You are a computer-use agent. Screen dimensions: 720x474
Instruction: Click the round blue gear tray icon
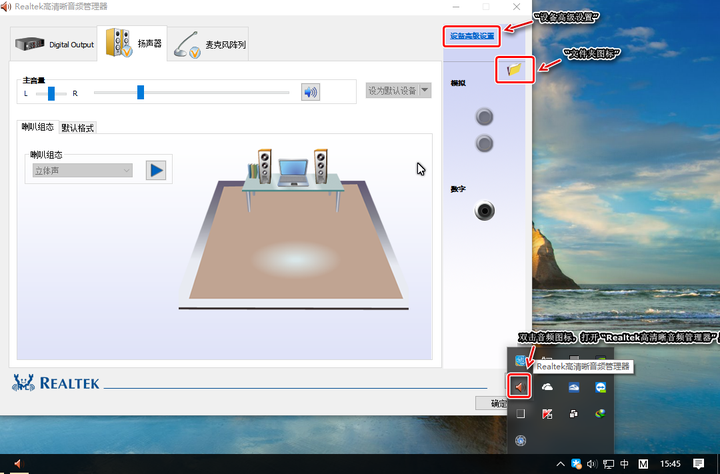(x=520, y=440)
